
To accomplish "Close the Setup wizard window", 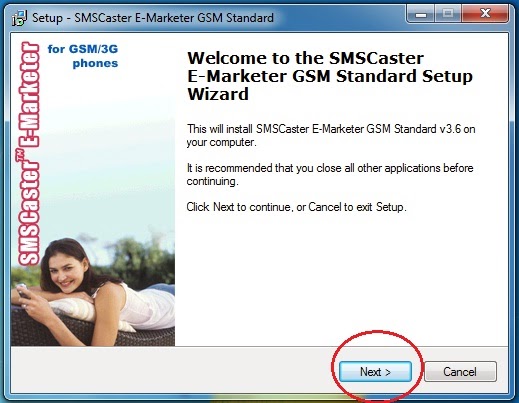I will pyautogui.click(x=485, y=14).
